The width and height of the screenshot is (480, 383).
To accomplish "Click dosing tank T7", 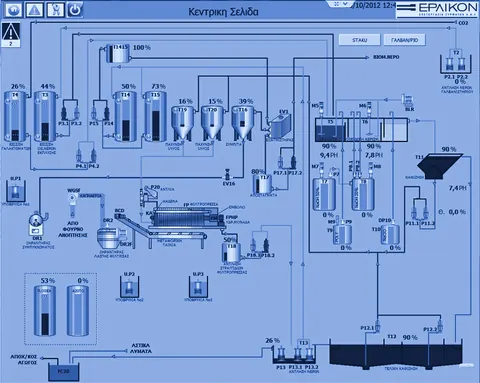I will pyautogui.click(x=324, y=195).
